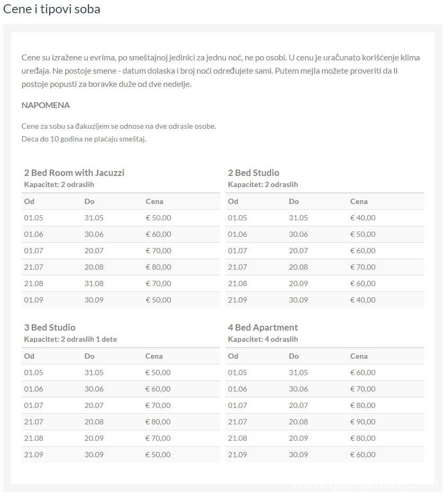Click 'Cena' column header in Jacuzzi room table
The height and width of the screenshot is (497, 448).
[x=154, y=201]
